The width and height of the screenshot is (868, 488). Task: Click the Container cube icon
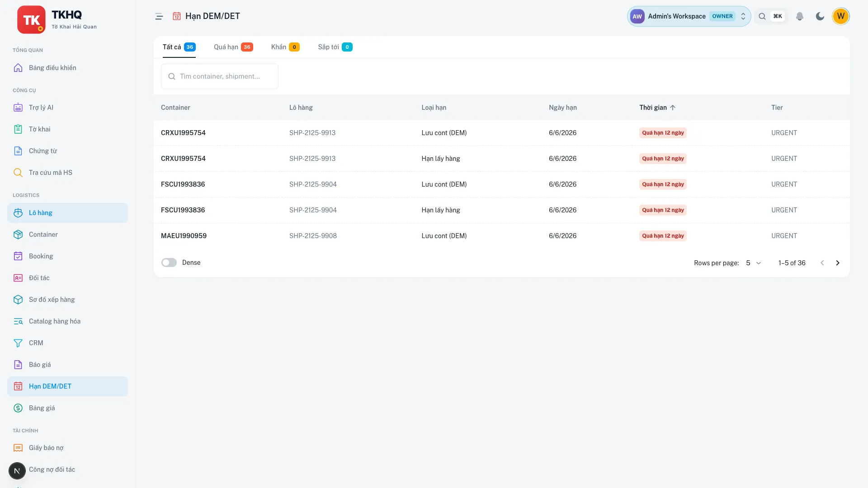point(18,235)
